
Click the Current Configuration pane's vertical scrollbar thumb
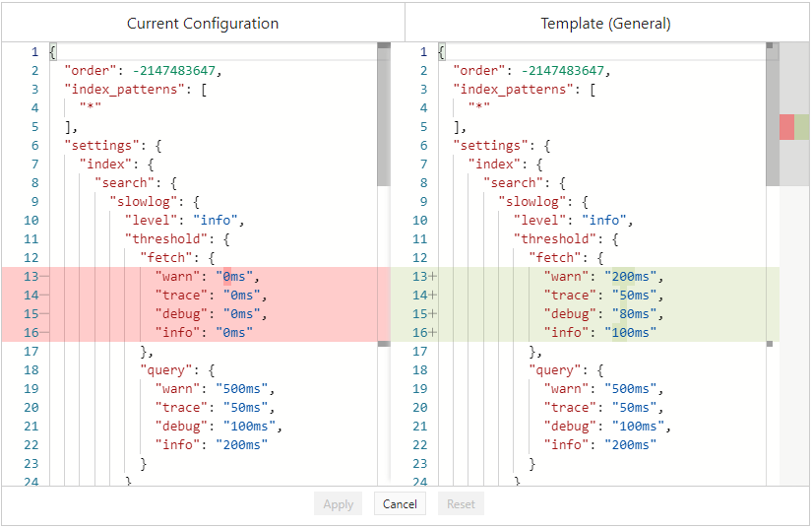pyautogui.click(x=384, y=113)
